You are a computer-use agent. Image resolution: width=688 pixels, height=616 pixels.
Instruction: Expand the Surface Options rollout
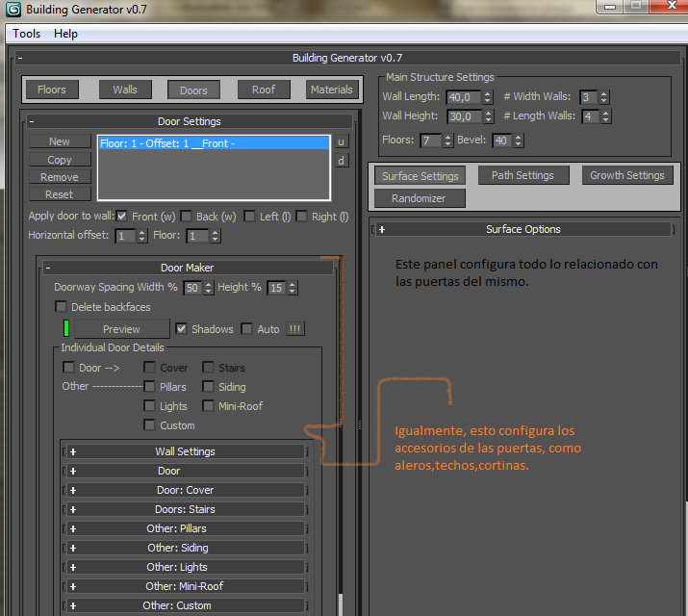(522, 229)
